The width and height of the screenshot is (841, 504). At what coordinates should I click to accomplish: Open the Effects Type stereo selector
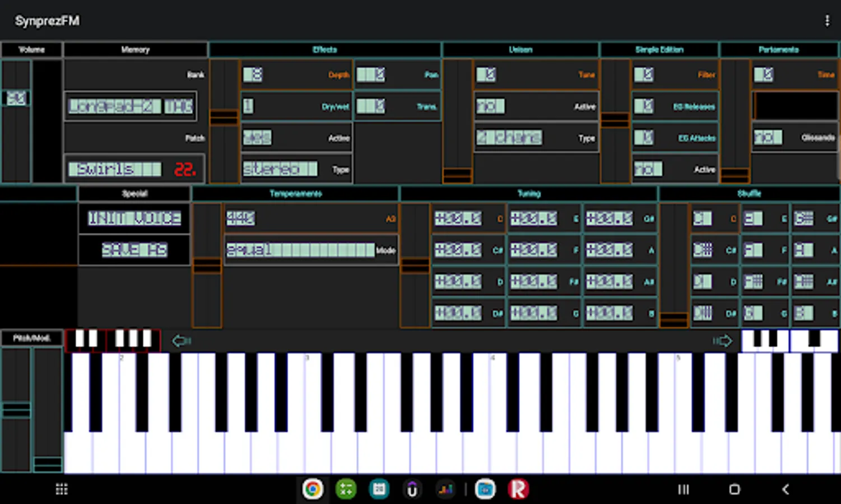click(280, 169)
